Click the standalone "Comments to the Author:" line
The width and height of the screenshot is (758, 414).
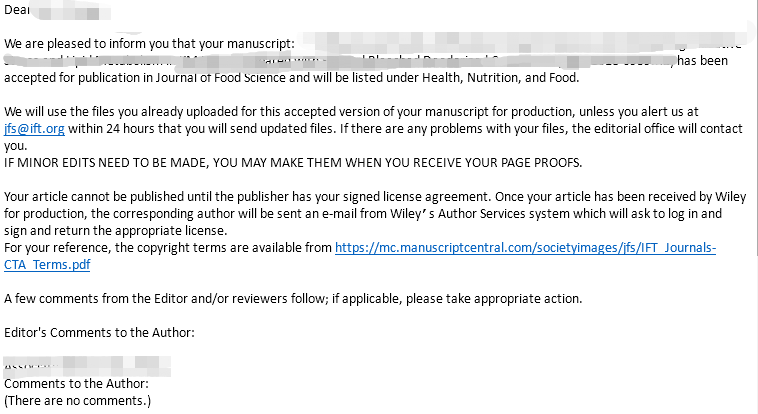pos(76,383)
